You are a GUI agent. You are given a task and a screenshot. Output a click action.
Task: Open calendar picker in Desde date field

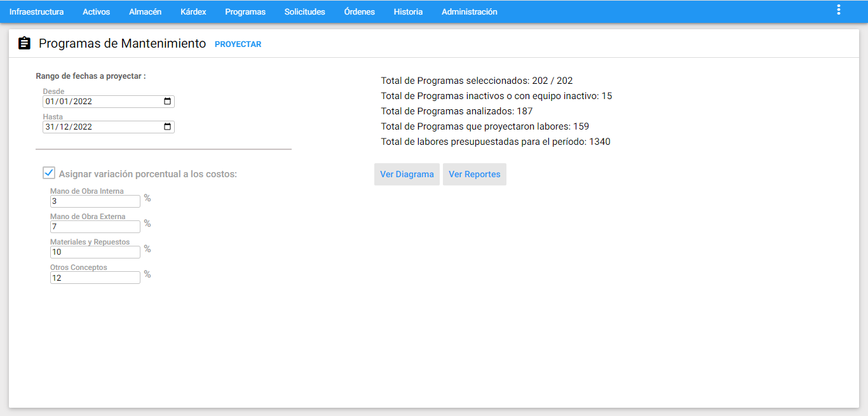click(x=168, y=101)
